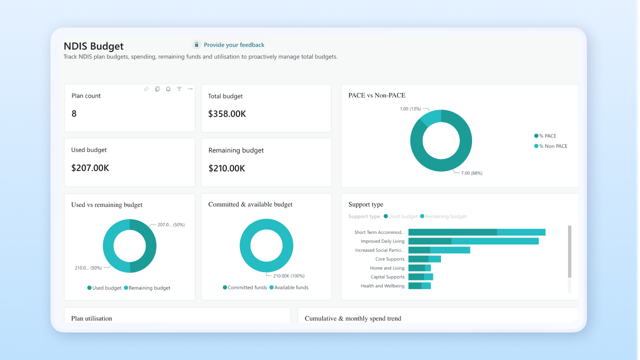The height and width of the screenshot is (360, 640).
Task: Click the 1.00 (13%) data label
Action: coord(410,109)
